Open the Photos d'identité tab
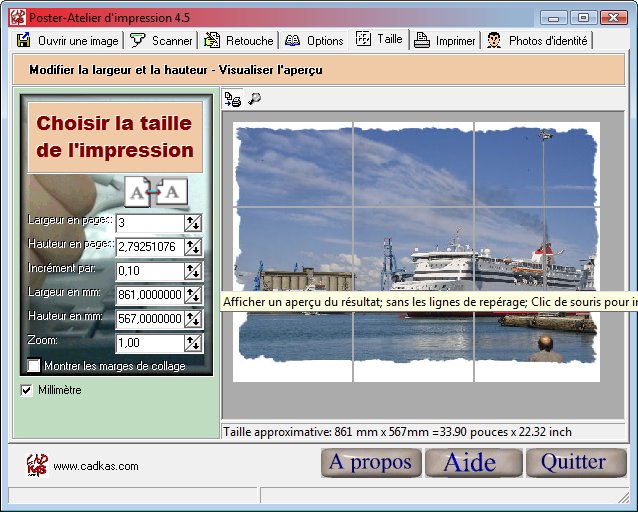638x512 pixels. click(537, 41)
